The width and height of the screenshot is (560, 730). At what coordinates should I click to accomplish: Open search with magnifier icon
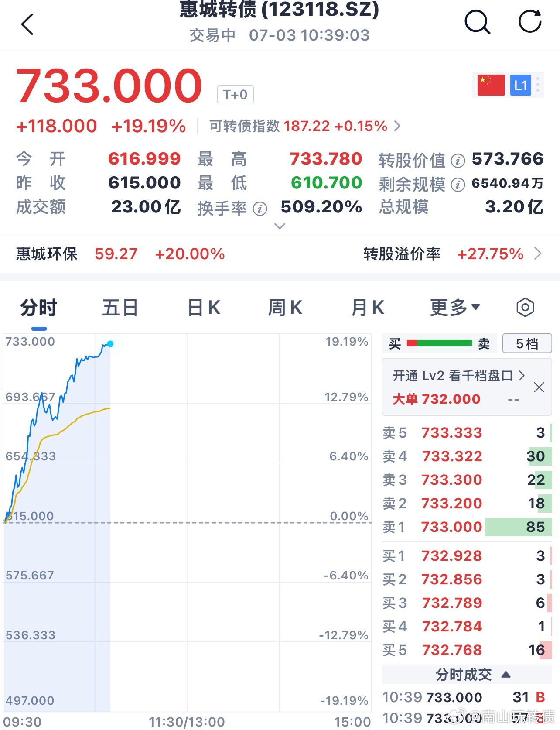coord(478,22)
